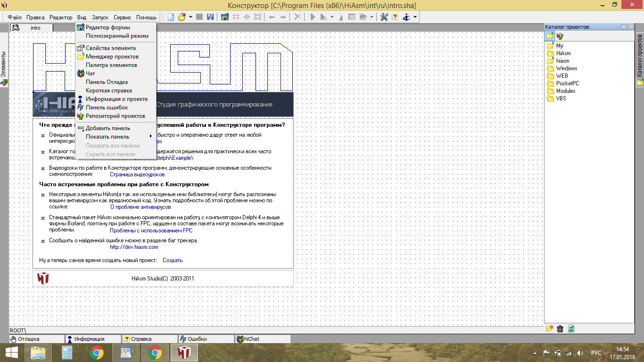Viewport: 644px width, 362px height.
Task: Switch to the Ошибки bottom tab
Action: 206,339
